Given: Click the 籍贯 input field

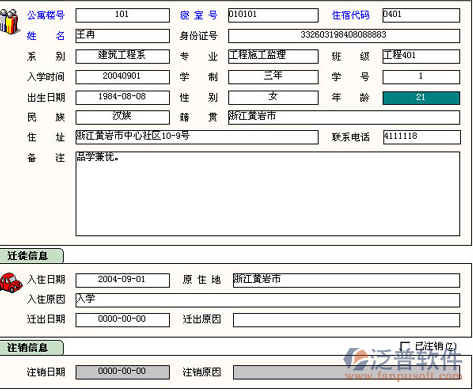Looking at the screenshot, I should 344,117.
